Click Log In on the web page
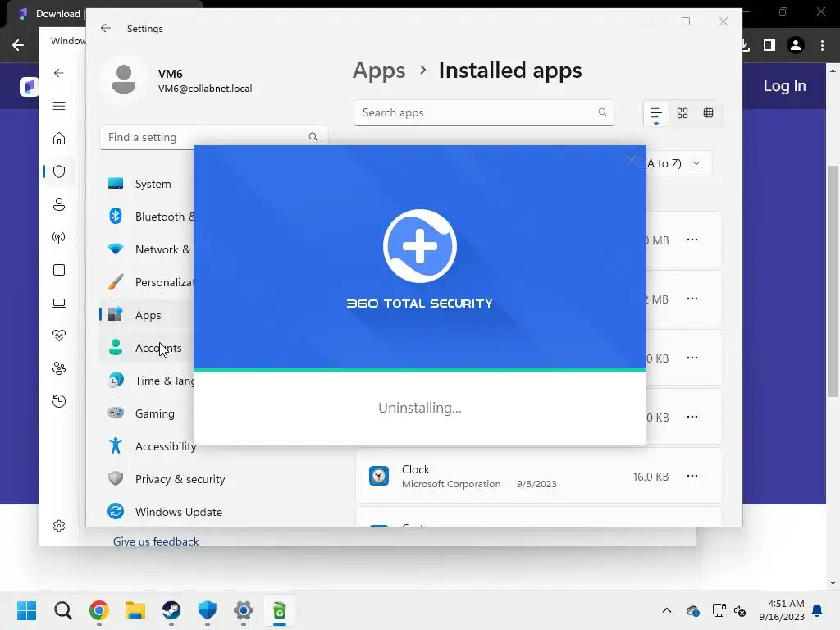 tap(784, 86)
